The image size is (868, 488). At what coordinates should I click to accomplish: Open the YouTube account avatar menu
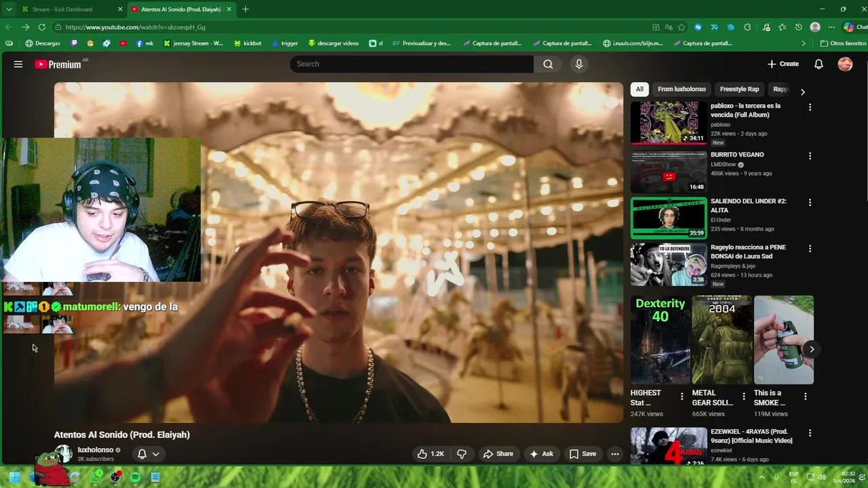(845, 64)
